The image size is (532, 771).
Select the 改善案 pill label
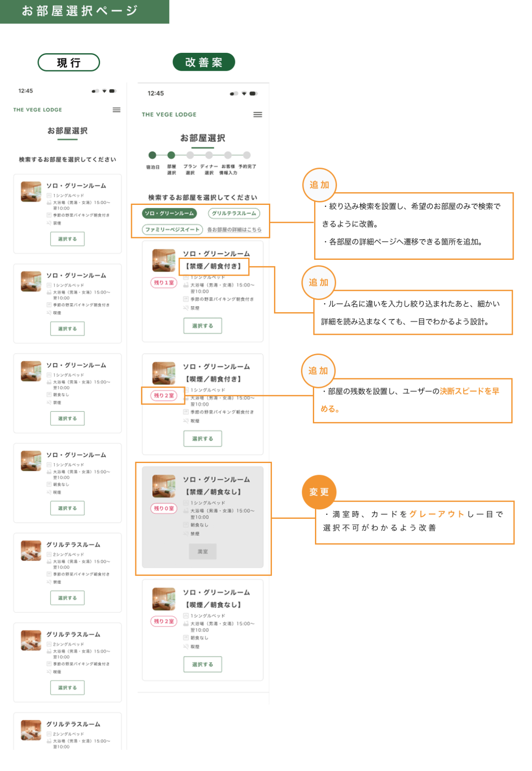point(204,62)
